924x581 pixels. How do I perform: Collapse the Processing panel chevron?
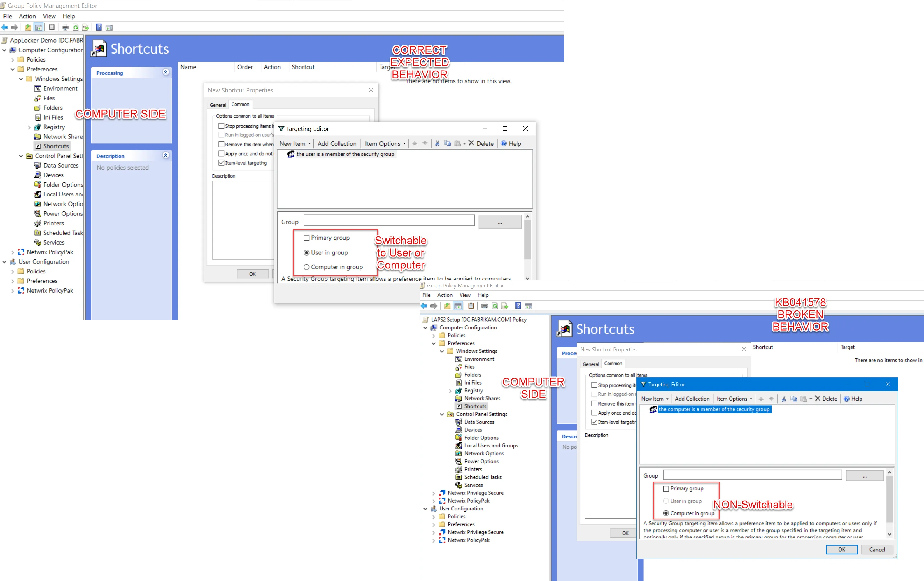coord(166,72)
